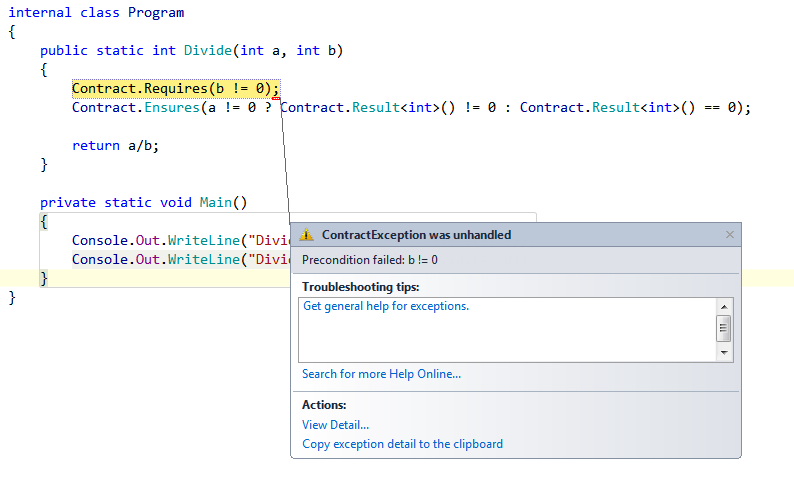The height and width of the screenshot is (479, 794).
Task: Click the ContractException was unhandled title
Action: click(x=416, y=235)
